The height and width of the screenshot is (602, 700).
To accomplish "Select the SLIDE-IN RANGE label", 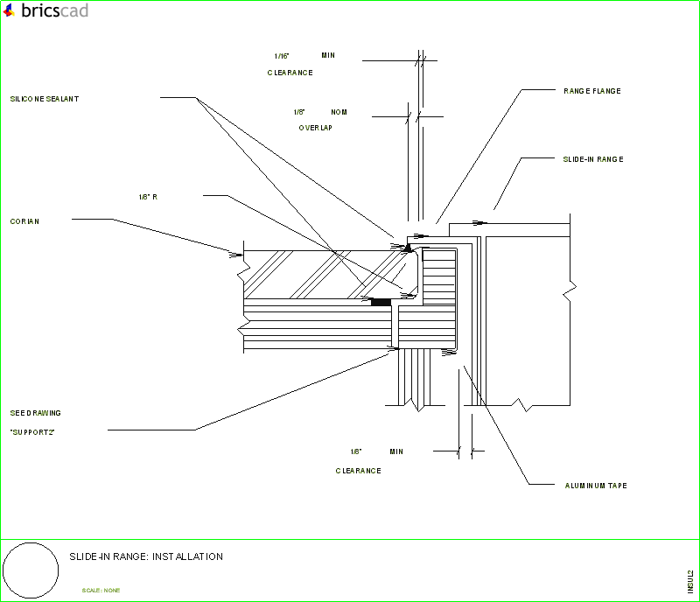I will click(593, 159).
